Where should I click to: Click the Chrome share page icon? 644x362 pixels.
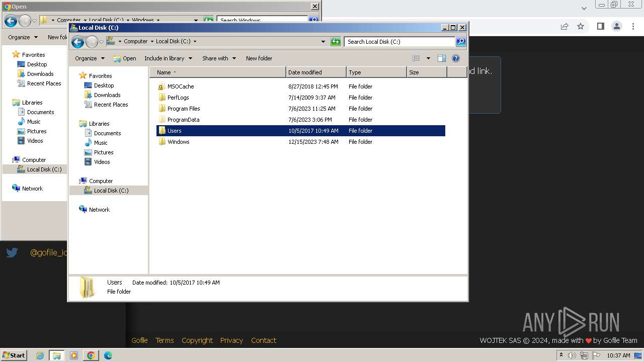tap(565, 26)
